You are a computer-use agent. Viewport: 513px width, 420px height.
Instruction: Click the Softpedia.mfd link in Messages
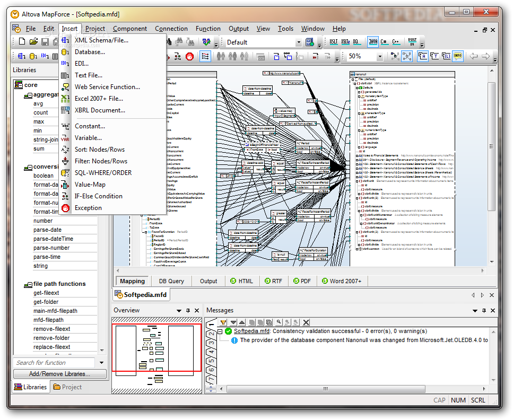(251, 331)
